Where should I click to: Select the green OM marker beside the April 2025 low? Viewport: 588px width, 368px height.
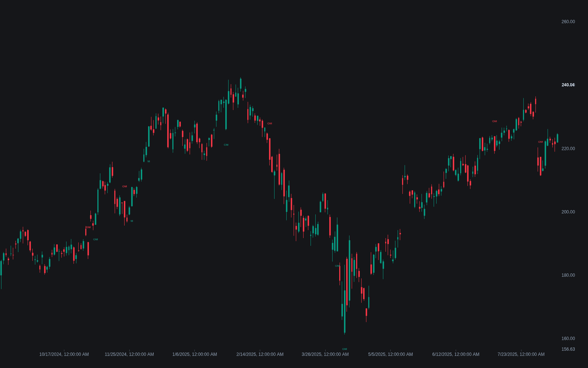coord(337,266)
